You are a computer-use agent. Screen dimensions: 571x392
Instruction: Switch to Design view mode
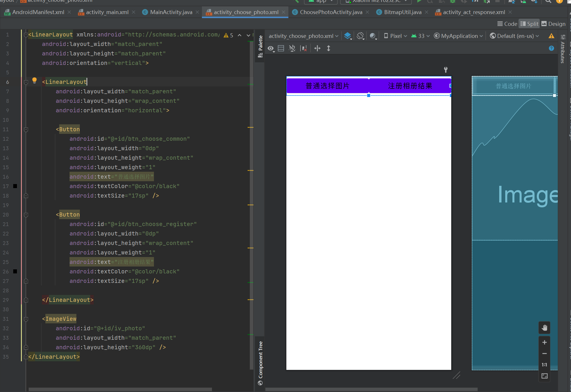coord(553,24)
